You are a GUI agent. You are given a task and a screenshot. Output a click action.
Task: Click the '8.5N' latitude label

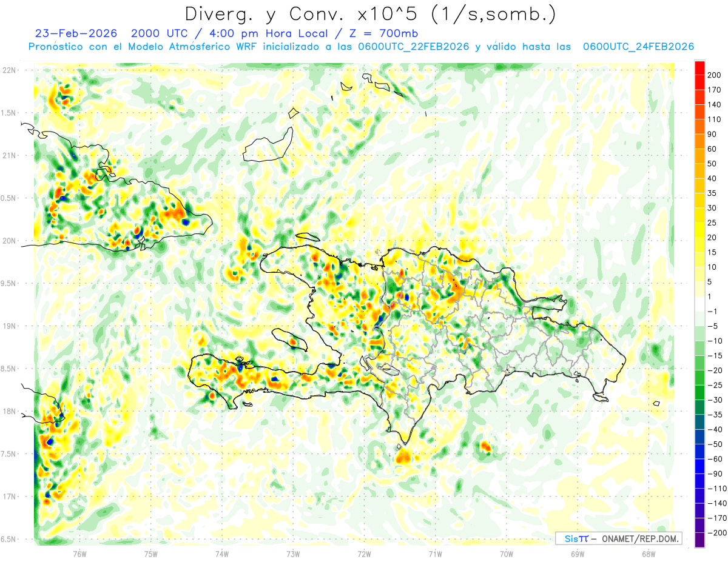click(x=9, y=369)
